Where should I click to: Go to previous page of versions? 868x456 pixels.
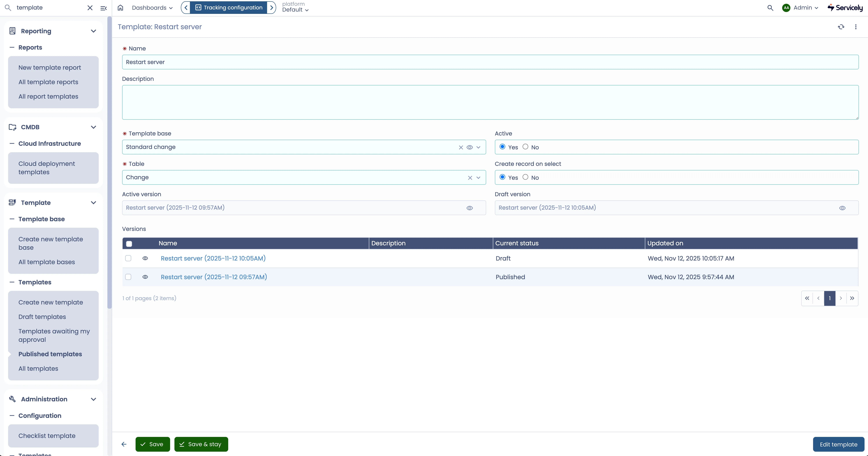coord(818,298)
